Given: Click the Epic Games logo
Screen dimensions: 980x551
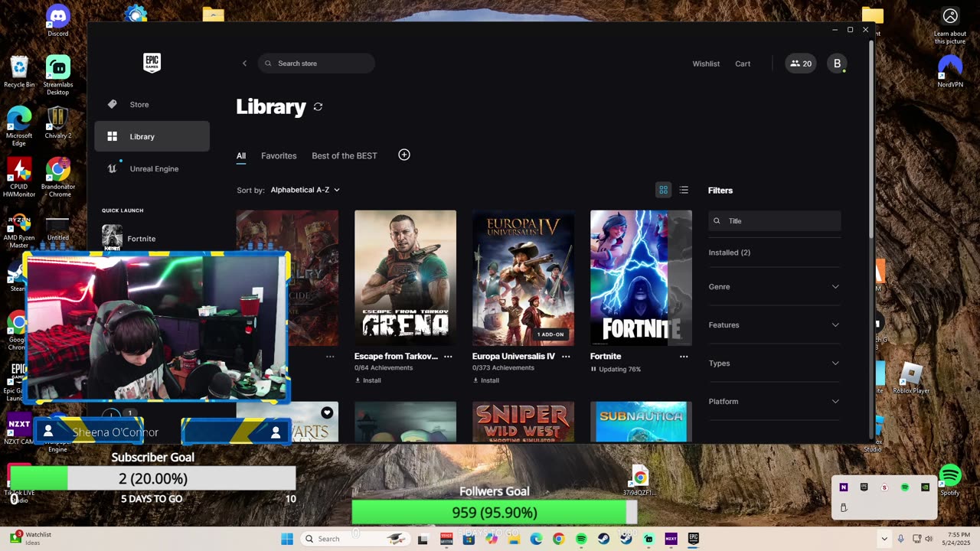Looking at the screenshot, I should pos(152,63).
